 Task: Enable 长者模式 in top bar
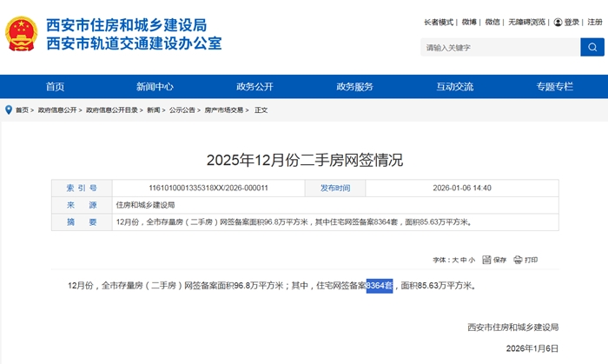[439, 22]
